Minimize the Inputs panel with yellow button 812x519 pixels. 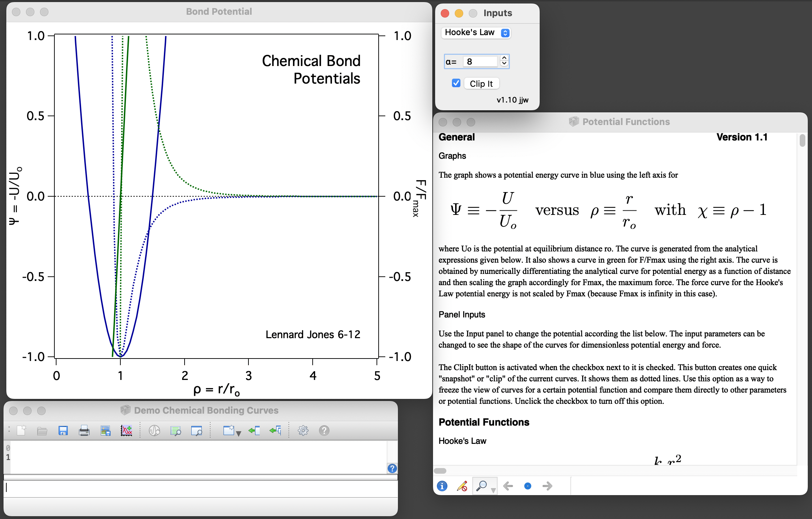click(x=459, y=13)
